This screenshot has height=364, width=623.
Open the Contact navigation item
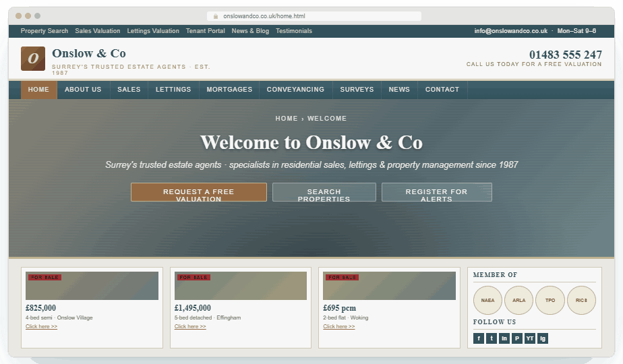point(442,90)
